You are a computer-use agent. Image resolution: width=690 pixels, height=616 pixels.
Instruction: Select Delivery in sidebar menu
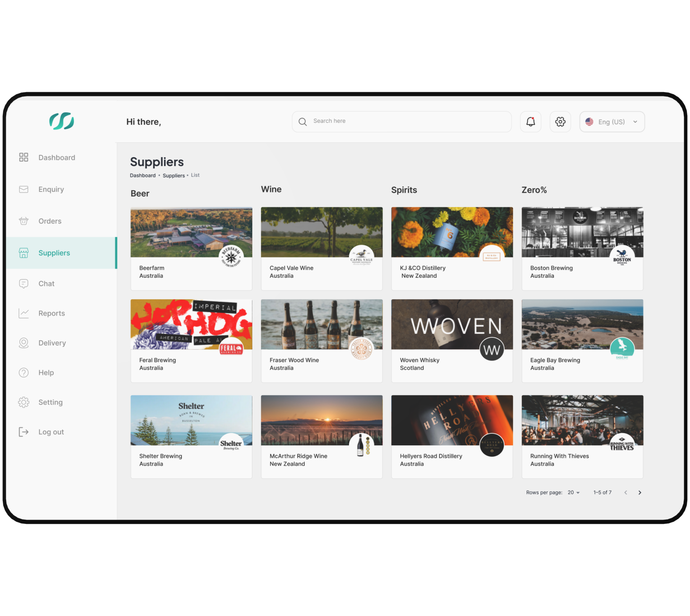[52, 343]
